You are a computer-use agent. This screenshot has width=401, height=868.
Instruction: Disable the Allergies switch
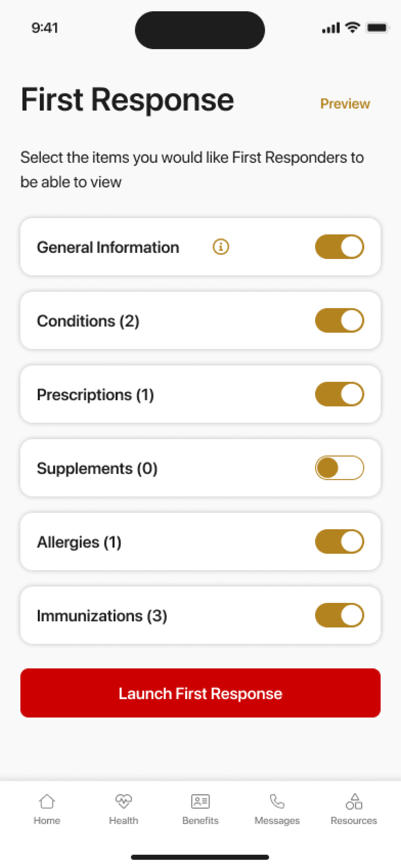(x=339, y=542)
